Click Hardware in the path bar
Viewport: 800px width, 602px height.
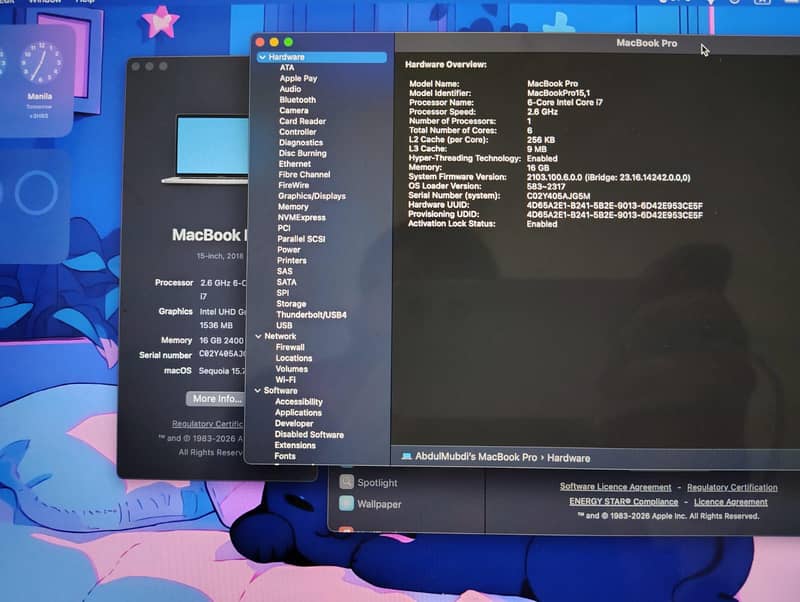(568, 458)
